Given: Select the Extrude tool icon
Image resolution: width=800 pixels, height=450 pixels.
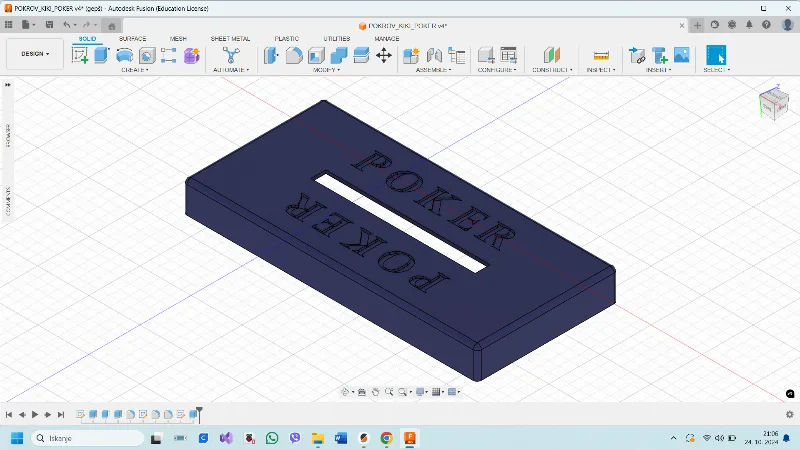Looking at the screenshot, I should click(102, 55).
